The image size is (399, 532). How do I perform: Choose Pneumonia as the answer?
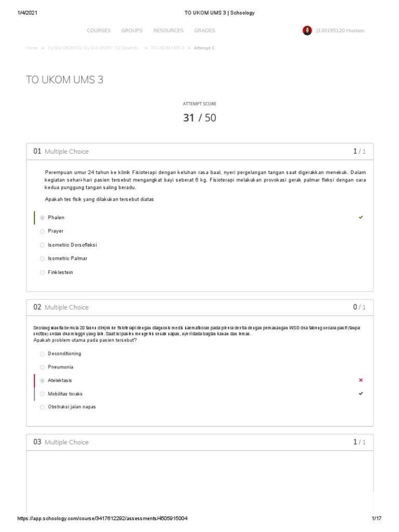(42, 367)
